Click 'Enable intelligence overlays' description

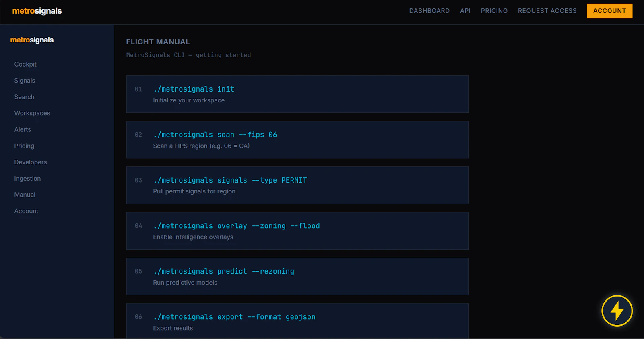193,237
